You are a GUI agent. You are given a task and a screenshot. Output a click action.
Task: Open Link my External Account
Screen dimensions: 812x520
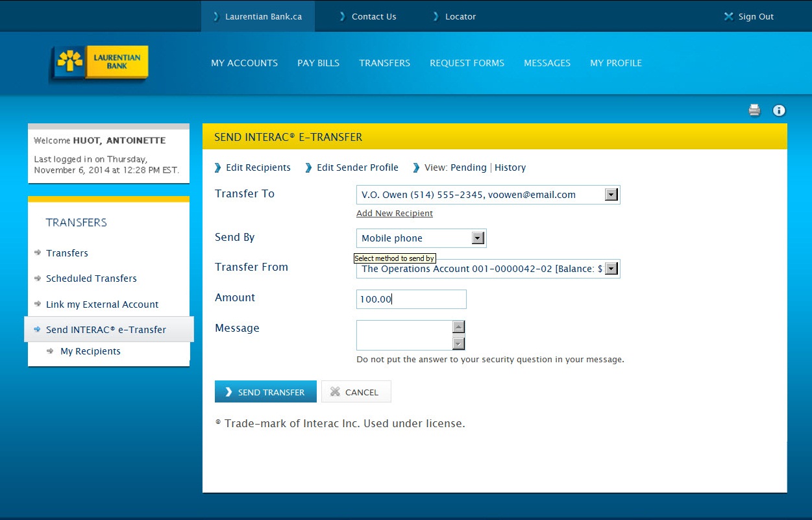(103, 304)
